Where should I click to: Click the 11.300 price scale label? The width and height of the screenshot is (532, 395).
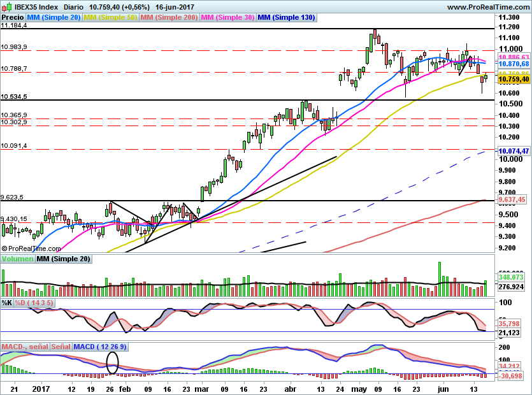(x=508, y=17)
